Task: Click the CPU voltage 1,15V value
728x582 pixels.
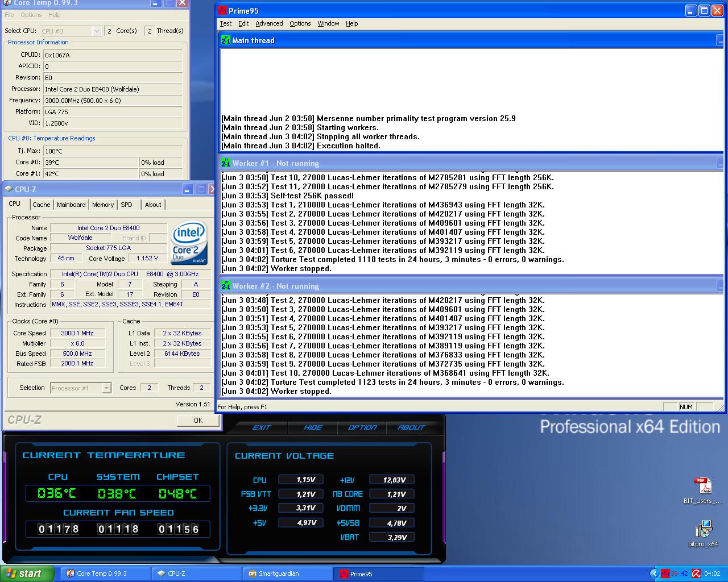Action: pyautogui.click(x=301, y=480)
